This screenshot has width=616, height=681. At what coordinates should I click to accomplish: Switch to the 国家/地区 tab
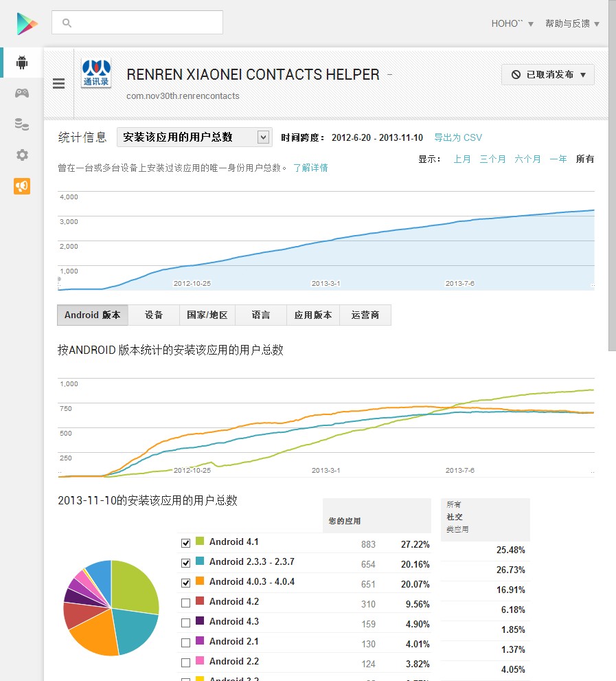click(x=207, y=315)
